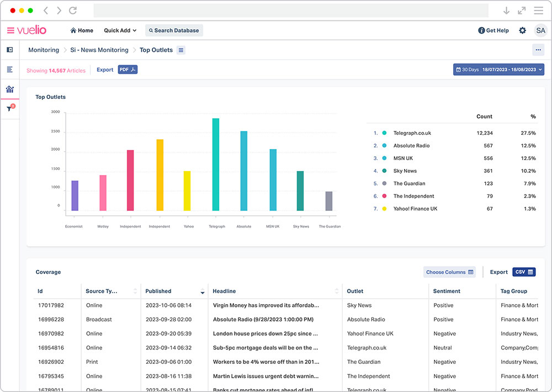Select Absolute Radio in legend
The image size is (552, 392).
(x=412, y=145)
